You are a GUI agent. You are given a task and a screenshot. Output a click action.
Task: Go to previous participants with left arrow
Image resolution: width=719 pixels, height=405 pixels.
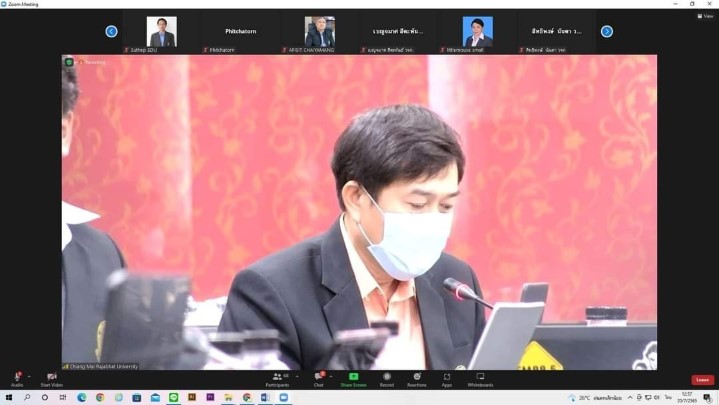pyautogui.click(x=111, y=31)
